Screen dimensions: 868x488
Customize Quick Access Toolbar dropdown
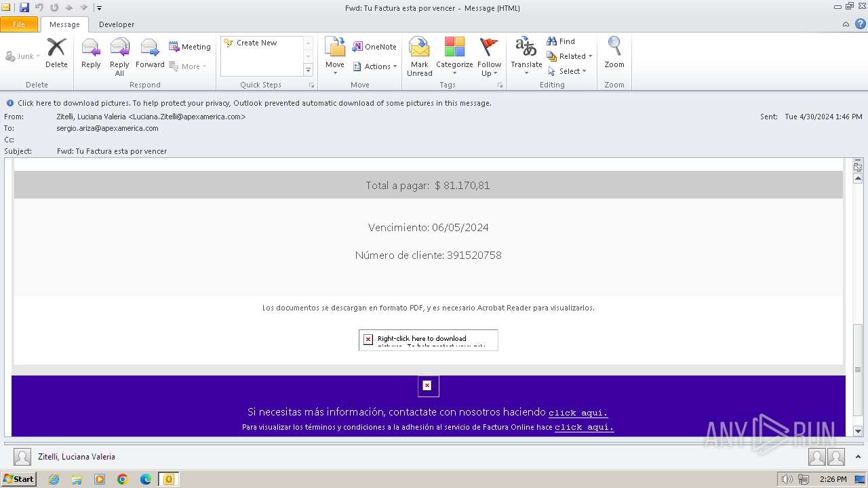click(x=99, y=8)
